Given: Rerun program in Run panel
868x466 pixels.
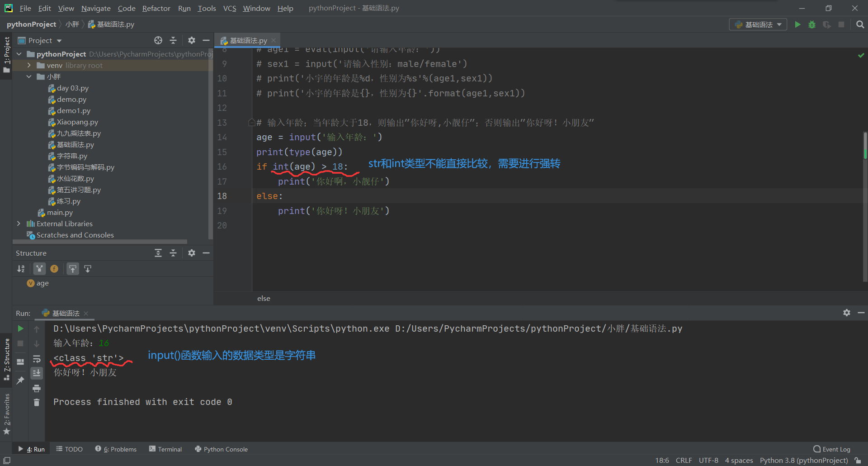Looking at the screenshot, I should tap(20, 328).
